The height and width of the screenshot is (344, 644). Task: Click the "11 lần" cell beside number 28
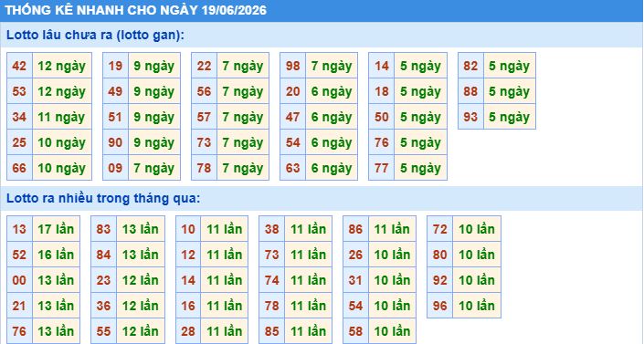pos(224,331)
